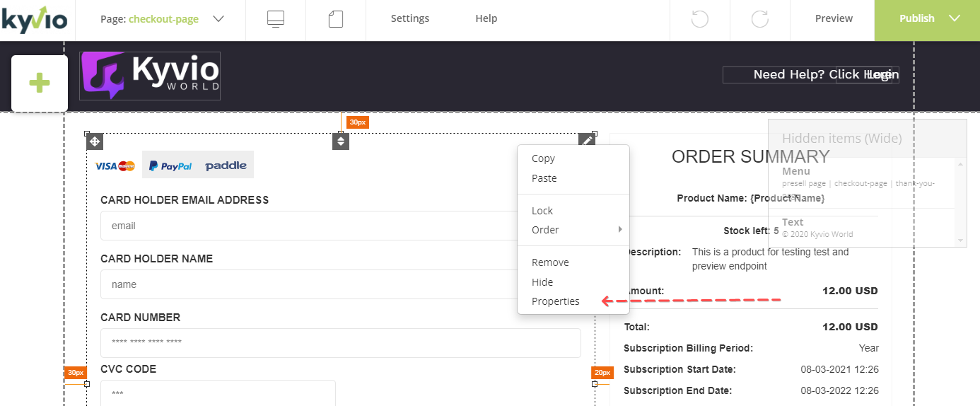
Task: Choose Lock from context menu
Action: pos(542,211)
